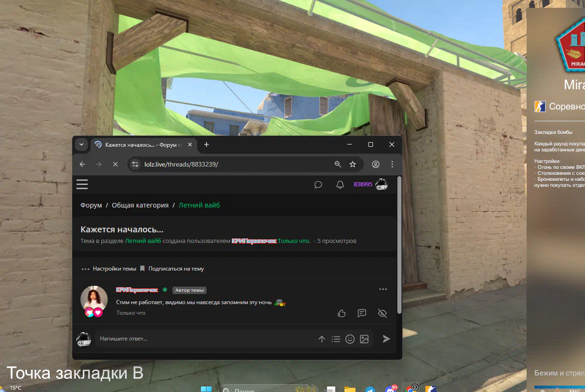The width and height of the screenshot is (585, 392).
Task: Click the Только что post timestamp
Action: (131, 313)
